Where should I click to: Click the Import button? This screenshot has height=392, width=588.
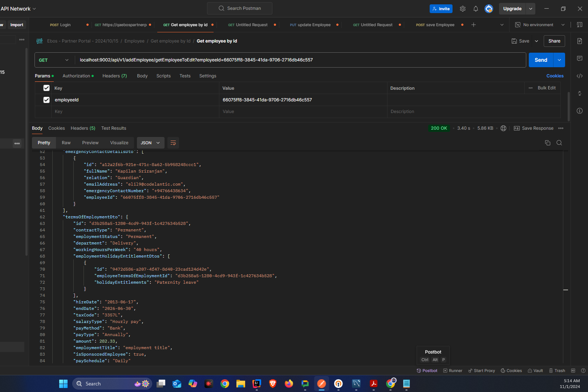pyautogui.click(x=17, y=25)
